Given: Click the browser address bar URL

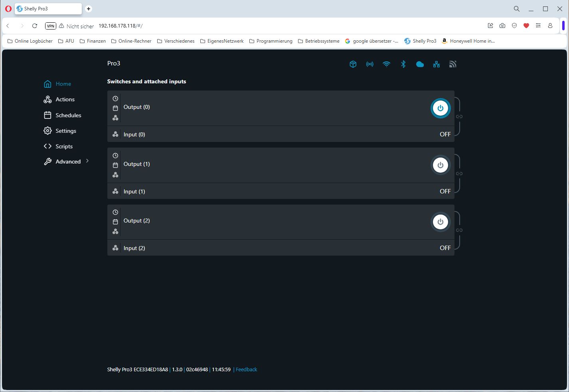Looking at the screenshot, I should pos(121,26).
